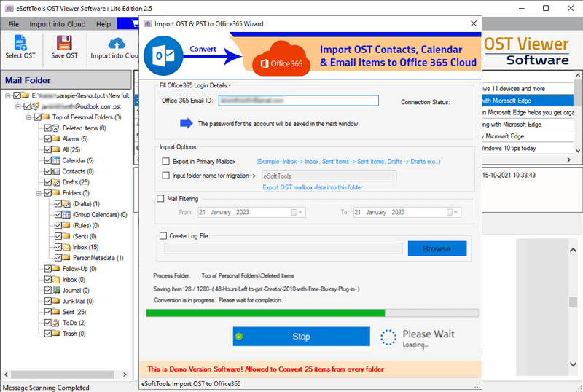The image size is (583, 392).
Task: Click the Alarms folder icon
Action: click(56, 138)
